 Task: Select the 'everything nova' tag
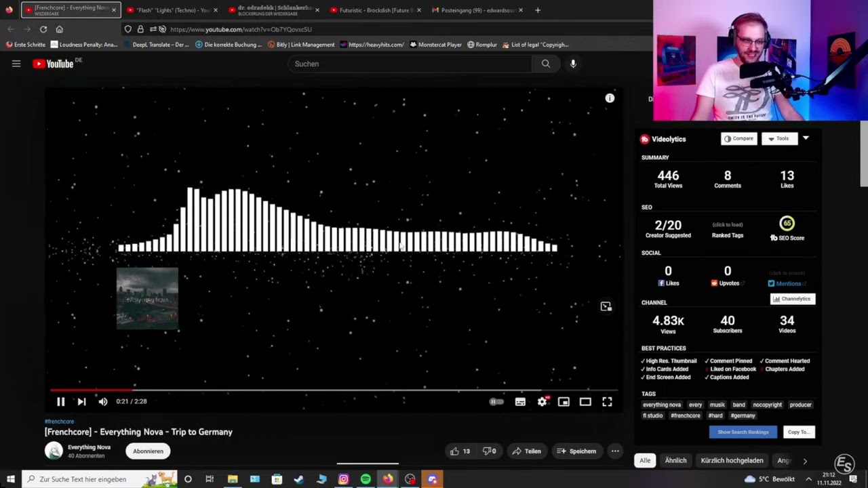click(662, 405)
